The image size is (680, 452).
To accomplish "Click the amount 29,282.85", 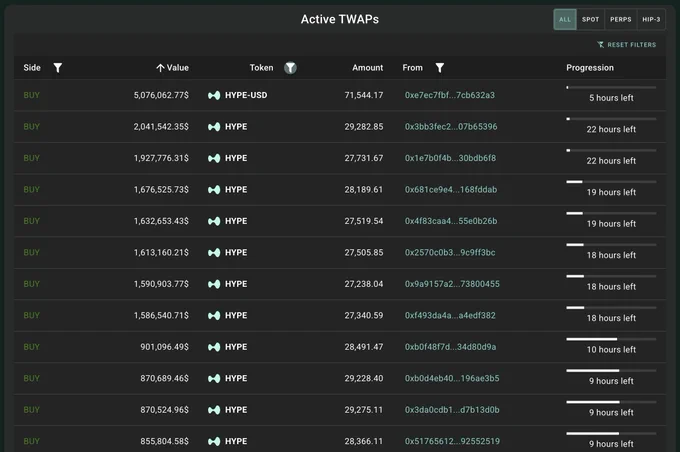I will tap(364, 127).
